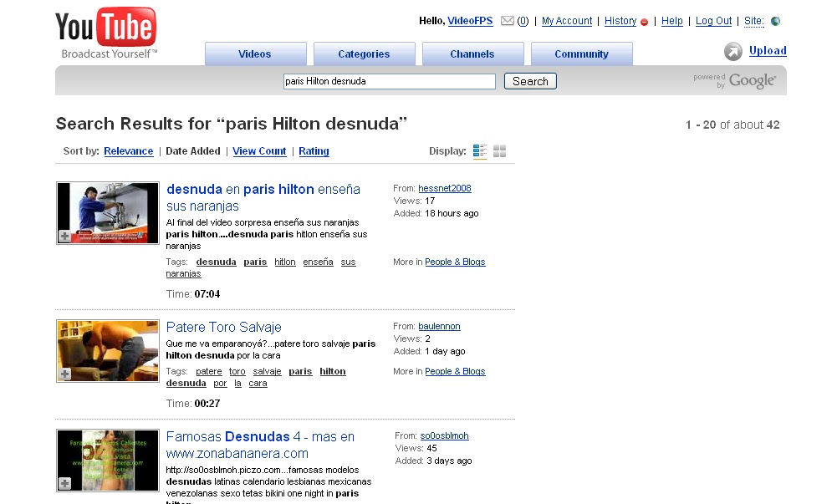Focus the search text field
Viewport: 832px width, 504px height.
point(390,81)
